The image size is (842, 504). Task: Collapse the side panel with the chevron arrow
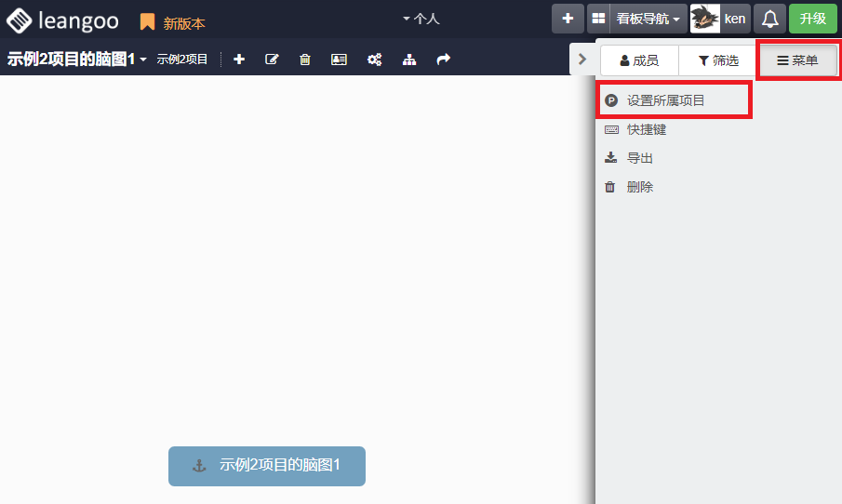pyautogui.click(x=582, y=60)
